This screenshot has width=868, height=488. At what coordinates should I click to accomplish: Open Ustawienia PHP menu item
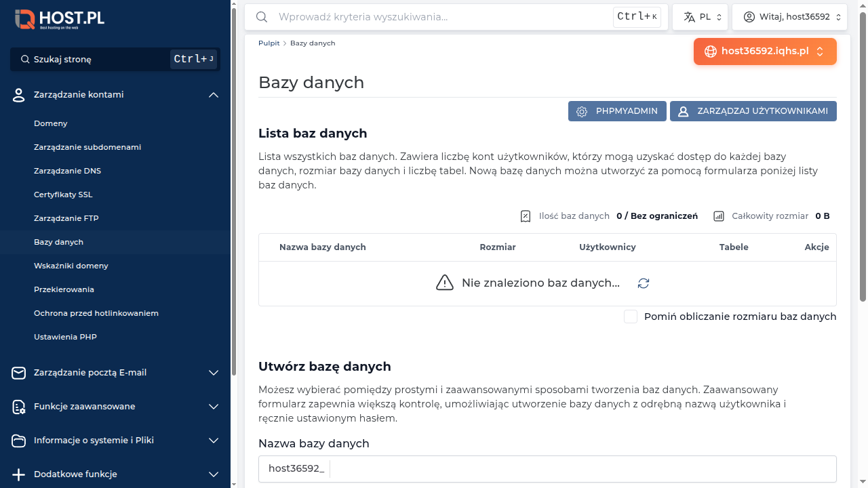[x=65, y=337]
